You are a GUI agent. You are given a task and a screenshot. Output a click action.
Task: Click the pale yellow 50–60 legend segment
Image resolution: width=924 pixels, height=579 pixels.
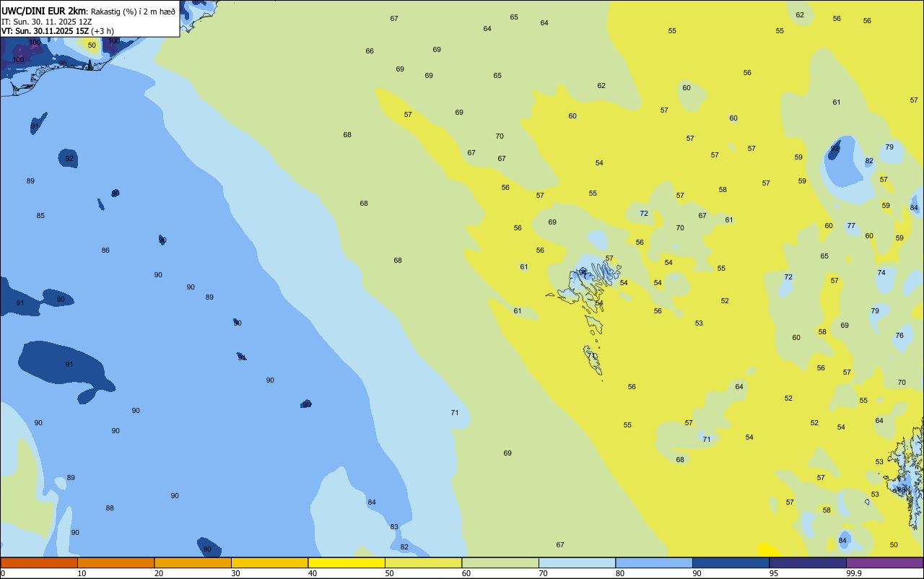click(x=423, y=562)
